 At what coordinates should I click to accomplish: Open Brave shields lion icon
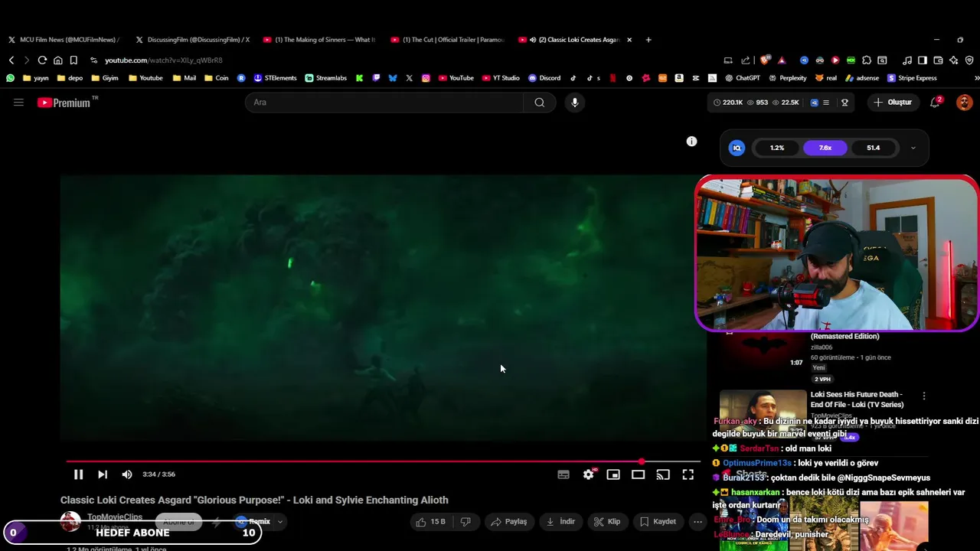click(765, 60)
